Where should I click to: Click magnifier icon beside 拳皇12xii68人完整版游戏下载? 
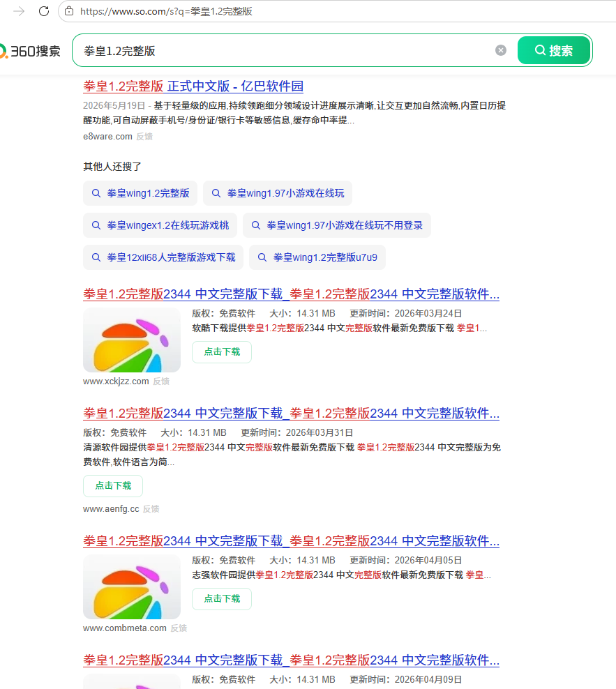96,257
